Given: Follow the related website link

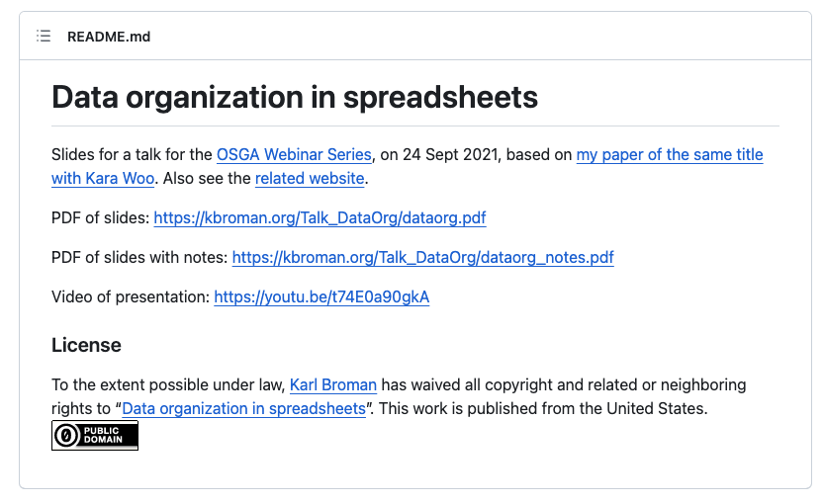Looking at the screenshot, I should pyautogui.click(x=310, y=179).
